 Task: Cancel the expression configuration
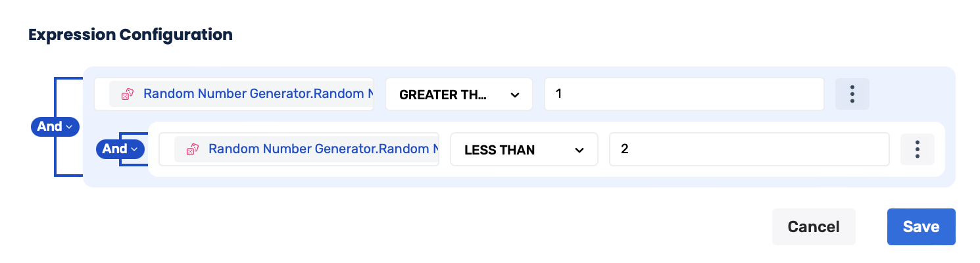(814, 227)
